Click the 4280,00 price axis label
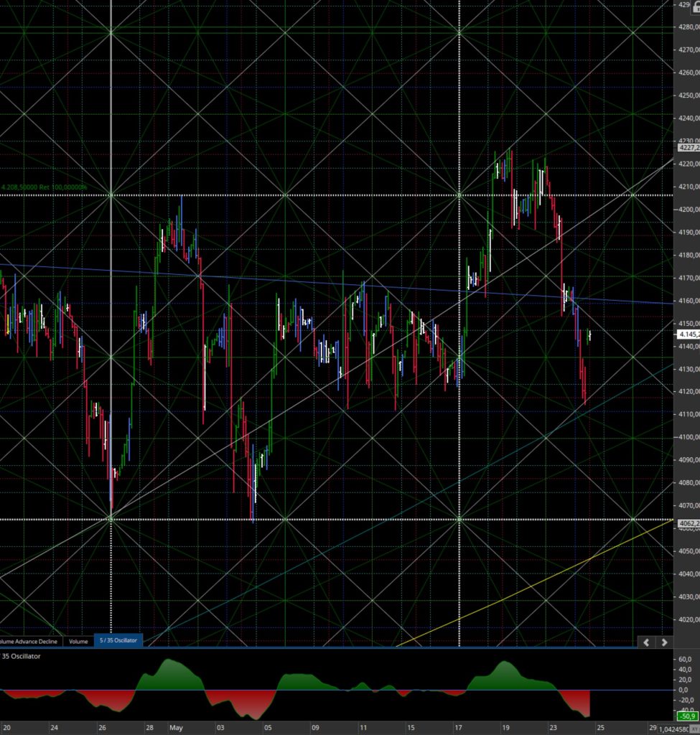The image size is (700, 735). click(689, 27)
